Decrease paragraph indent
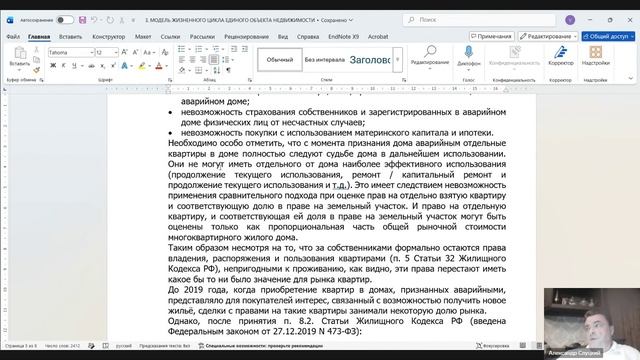Screen dimensions: 640x360 coord(234,49)
